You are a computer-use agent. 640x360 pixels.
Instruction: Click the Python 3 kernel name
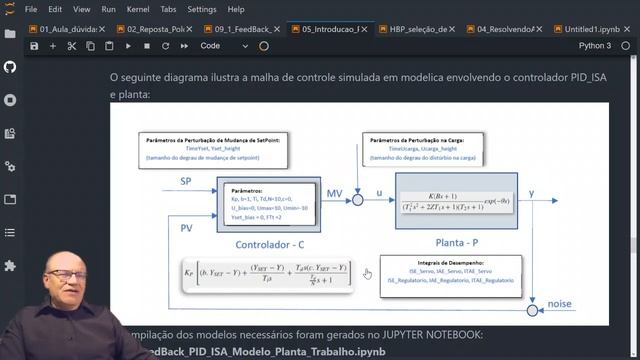pos(595,46)
